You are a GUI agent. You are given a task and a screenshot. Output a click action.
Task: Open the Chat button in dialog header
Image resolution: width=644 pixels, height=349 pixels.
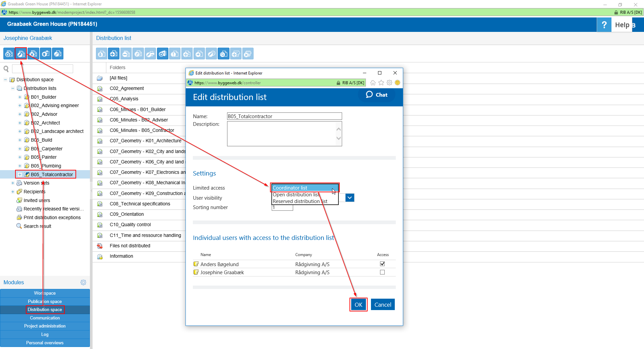tap(376, 95)
